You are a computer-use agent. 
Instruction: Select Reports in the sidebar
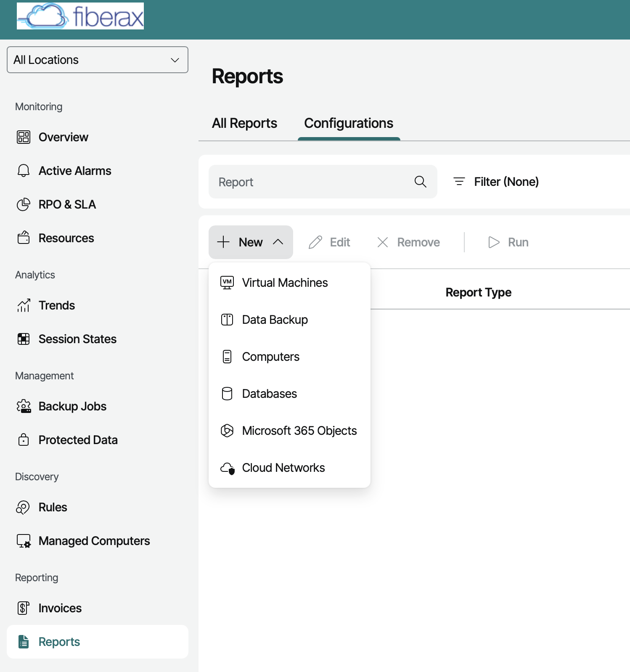(x=98, y=642)
